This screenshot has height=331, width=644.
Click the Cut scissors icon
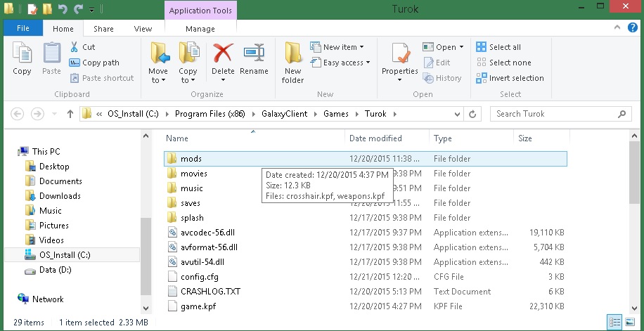pyautogui.click(x=75, y=47)
